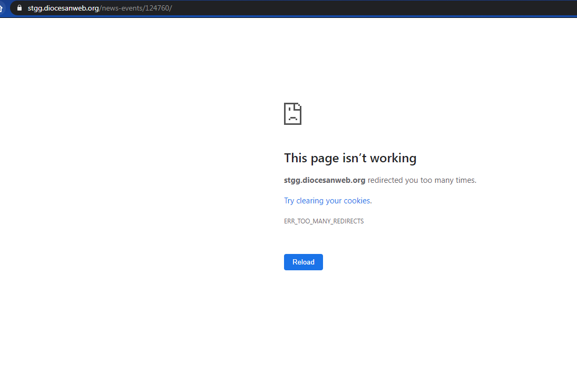Click the word 'Try' in cookies link
Viewport: 577px width, 392px height.
click(289, 201)
